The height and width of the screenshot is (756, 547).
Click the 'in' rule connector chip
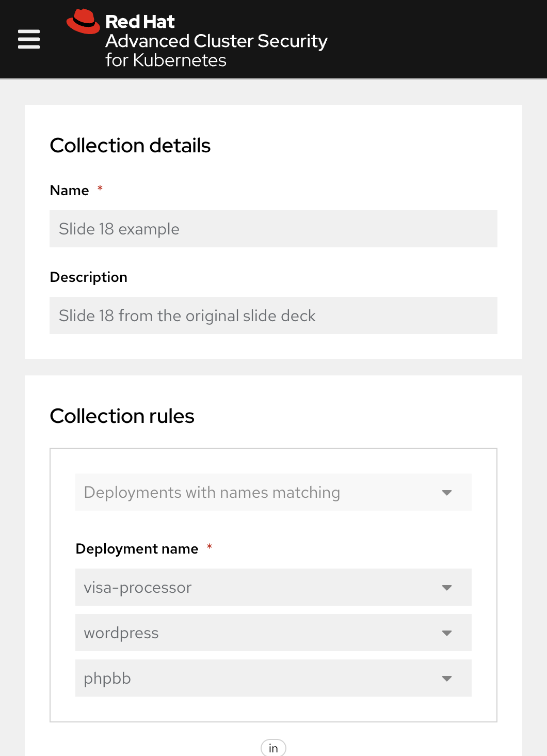[273, 748]
